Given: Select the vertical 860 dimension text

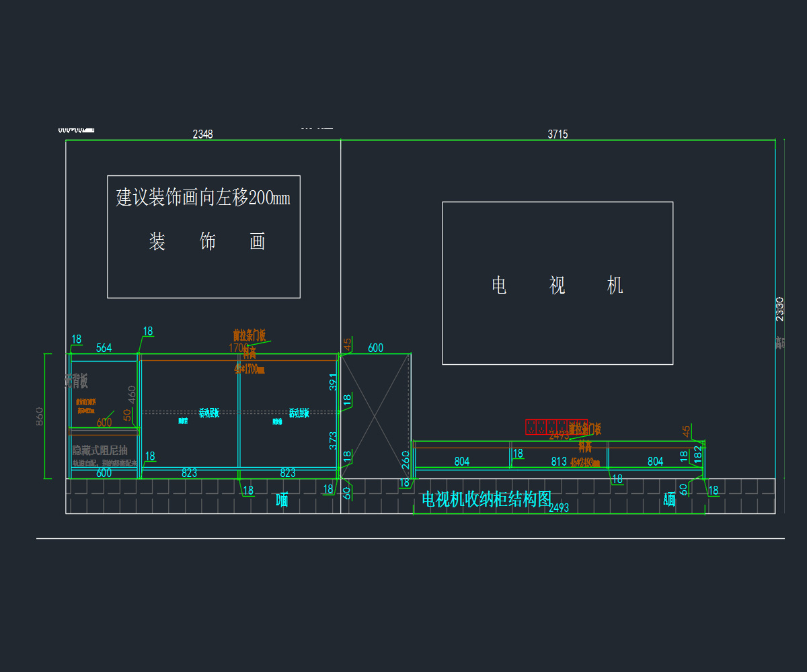Looking at the screenshot, I should click(40, 417).
